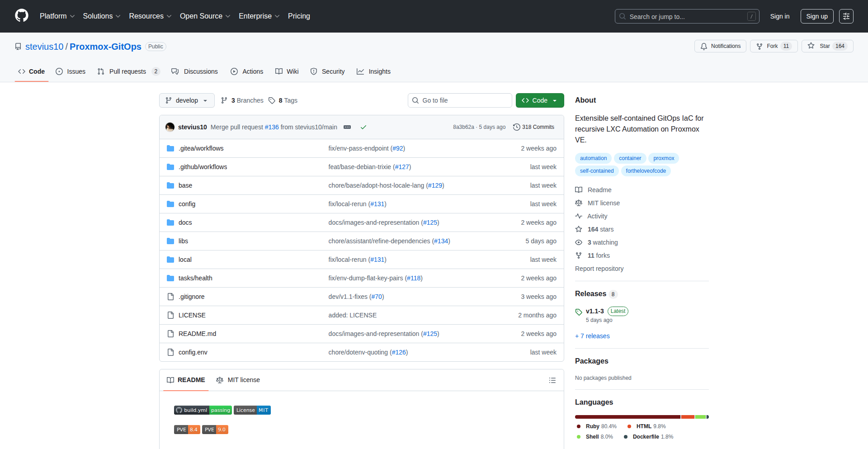Click the fortheloveofcode topic tag
Screen dimensions: 868x449
(x=646, y=171)
